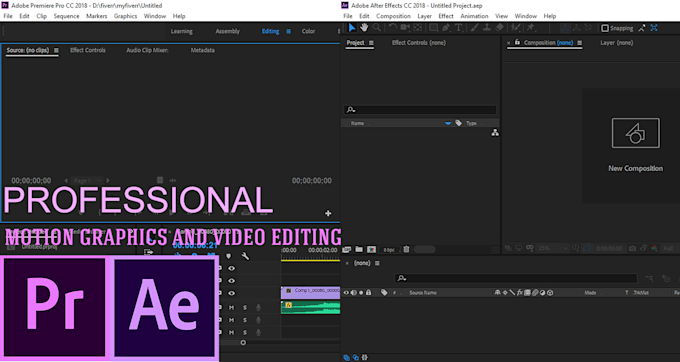
Task: Click the 8 bpc color depth button
Action: [389, 250]
